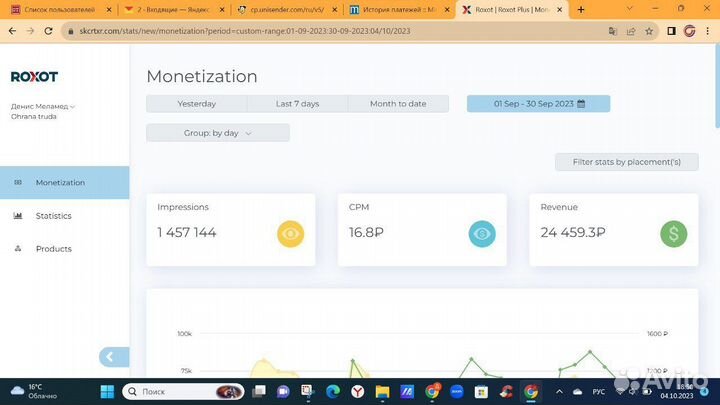Viewport: 720px width, 405px height.
Task: Collapse sidebar with the arrow button
Action: (x=113, y=357)
